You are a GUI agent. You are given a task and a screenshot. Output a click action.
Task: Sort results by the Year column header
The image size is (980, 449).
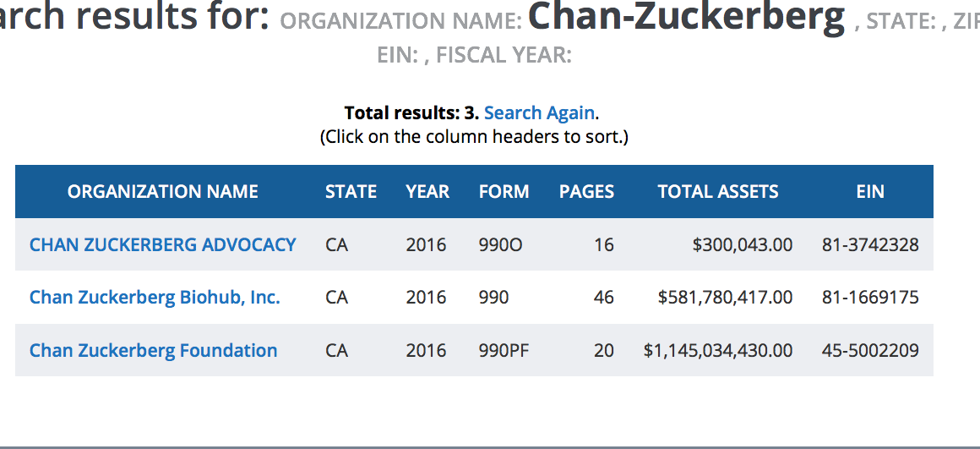pos(427,192)
